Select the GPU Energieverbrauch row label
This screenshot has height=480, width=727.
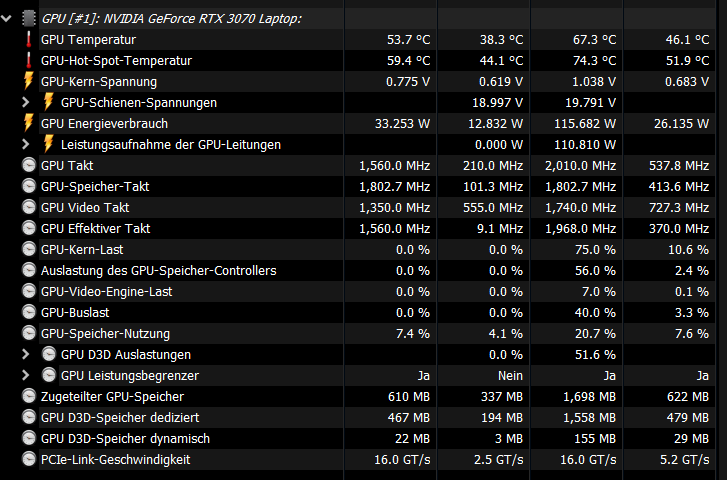pos(104,124)
